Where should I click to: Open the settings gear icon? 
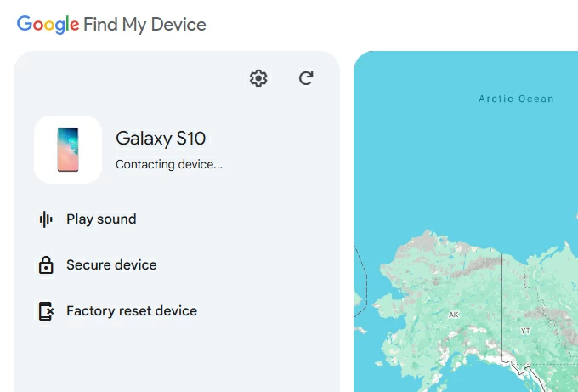click(258, 78)
